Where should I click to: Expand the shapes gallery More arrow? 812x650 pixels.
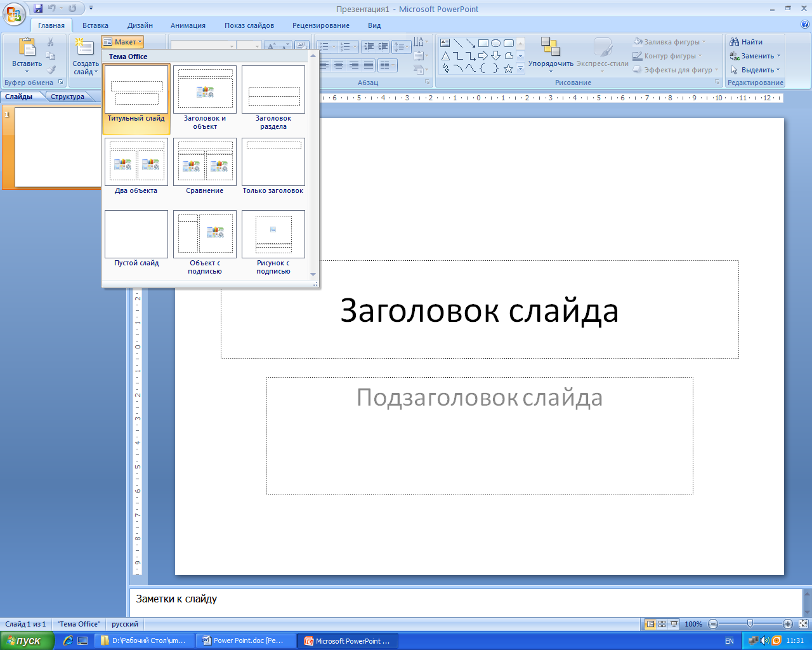coord(521,68)
